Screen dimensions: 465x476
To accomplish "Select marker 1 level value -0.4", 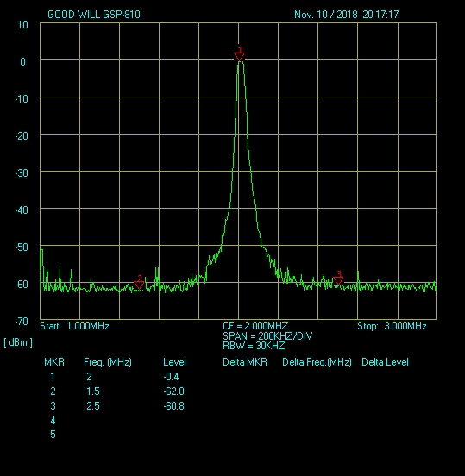I will [x=171, y=377].
